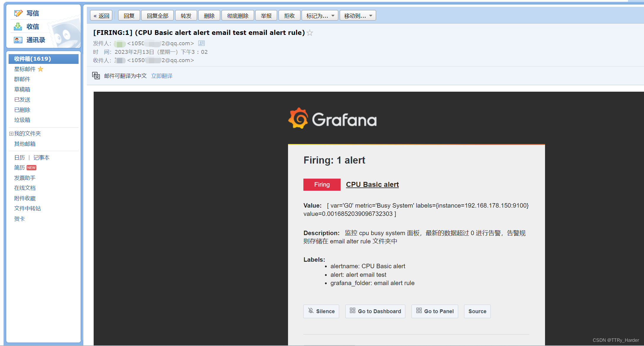Click the 返回 button

click(x=102, y=16)
